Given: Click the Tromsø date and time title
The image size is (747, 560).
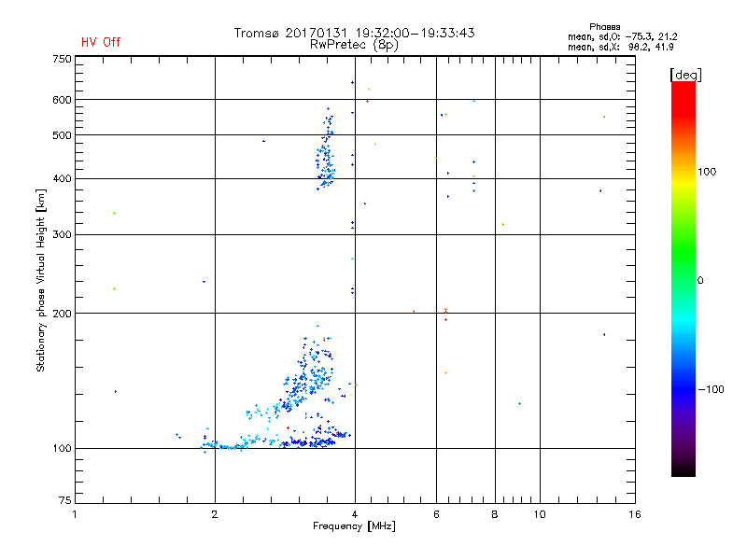Looking at the screenshot, I should (x=354, y=33).
